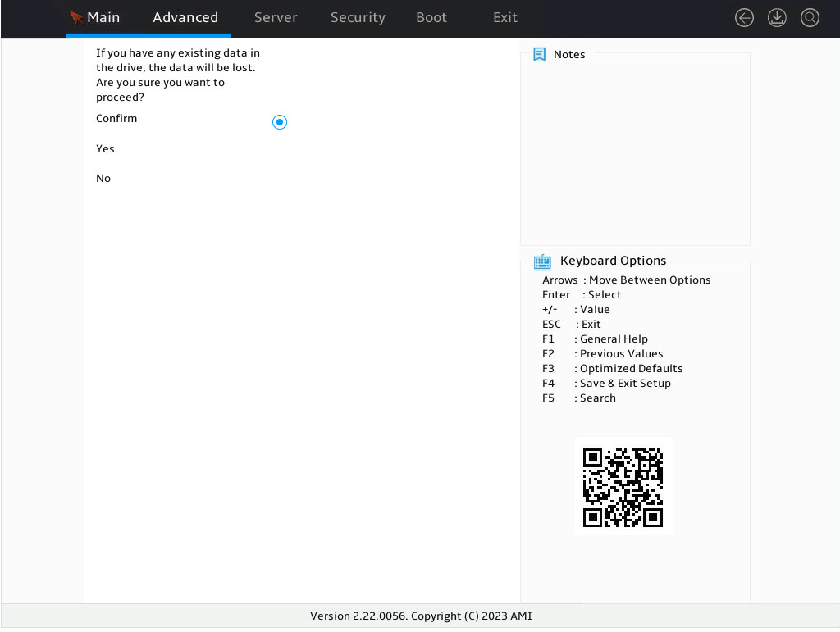
Task: Open the Security tab
Action: click(x=358, y=18)
